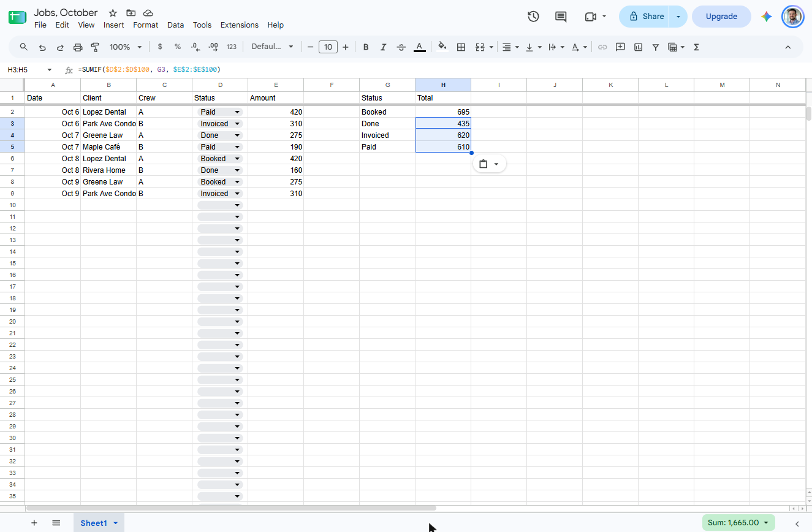This screenshot has width=812, height=532.
Task: Click the add new sheet plus button
Action: coord(34,523)
